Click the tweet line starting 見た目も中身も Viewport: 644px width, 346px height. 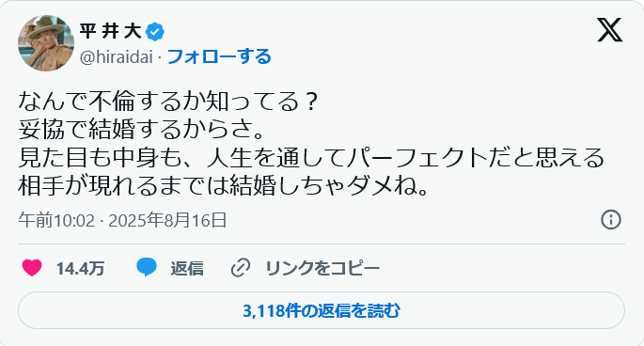point(311,158)
